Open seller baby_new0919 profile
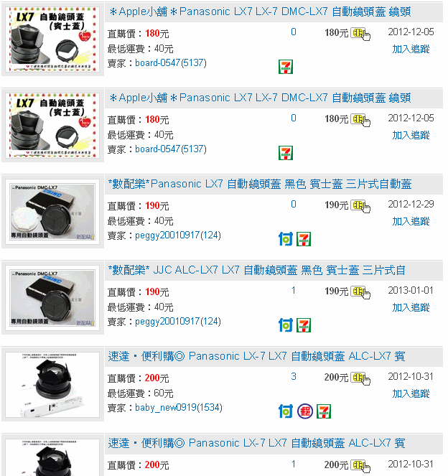Image resolution: width=448 pixels, height=476 pixels. point(166,408)
